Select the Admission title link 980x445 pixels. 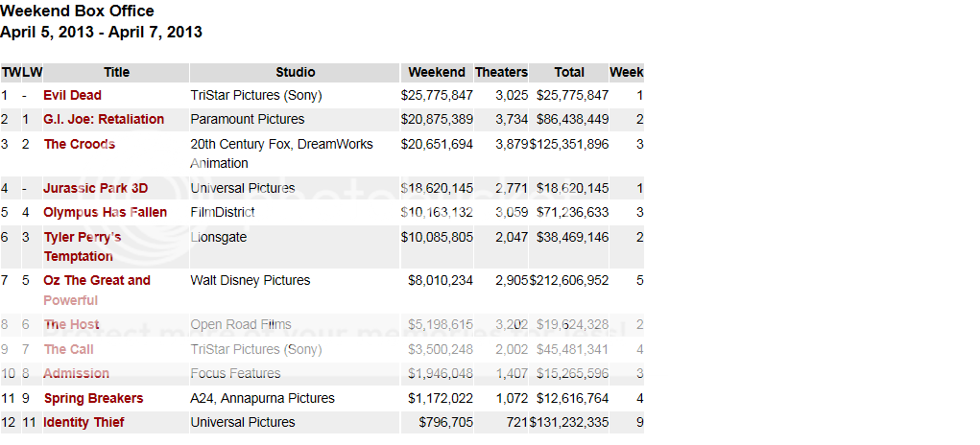(x=76, y=373)
